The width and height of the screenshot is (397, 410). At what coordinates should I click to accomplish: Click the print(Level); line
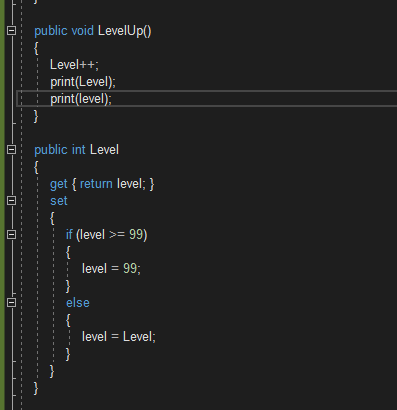pos(83,82)
